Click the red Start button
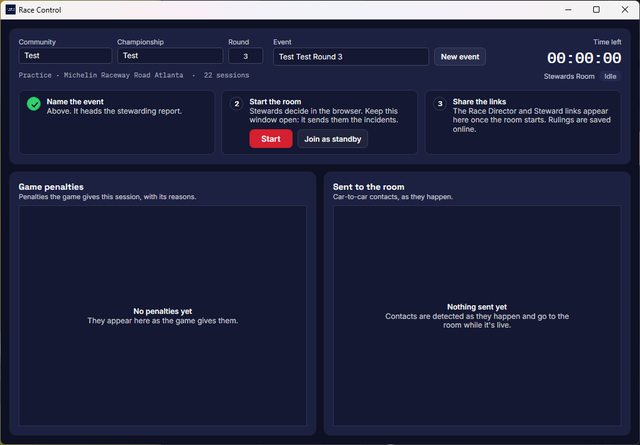The width and height of the screenshot is (640, 445). [x=271, y=139]
